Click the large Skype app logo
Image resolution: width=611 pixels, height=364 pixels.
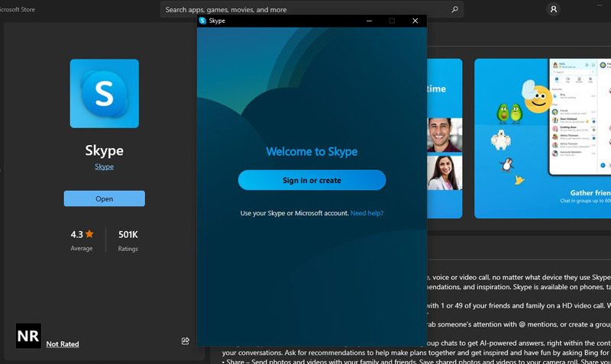point(105,93)
